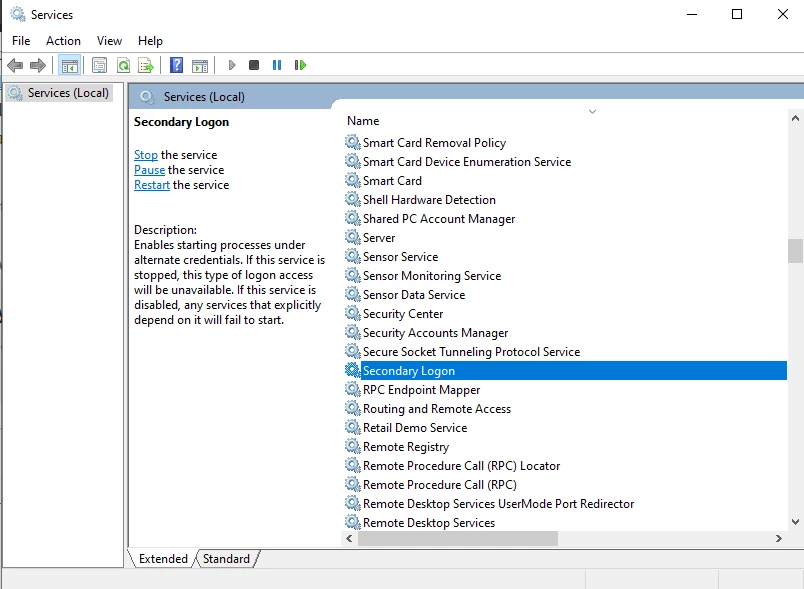Switch to the Standard tab
804x589 pixels.
click(x=226, y=559)
